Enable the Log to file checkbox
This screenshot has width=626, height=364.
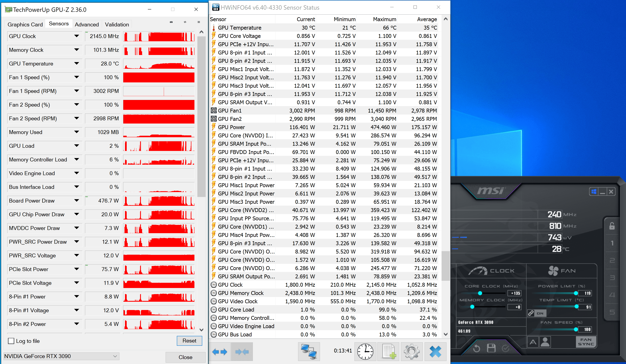click(x=11, y=341)
